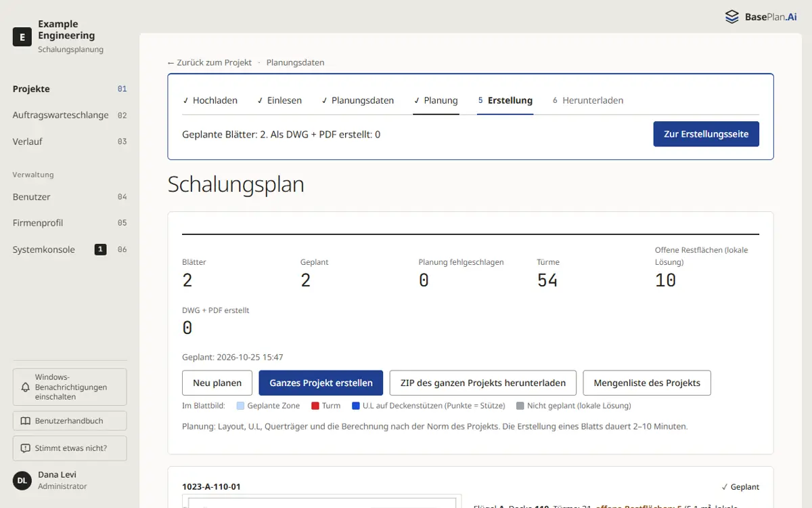
Task: Open the Systemkonsole menu entry
Action: point(70,249)
